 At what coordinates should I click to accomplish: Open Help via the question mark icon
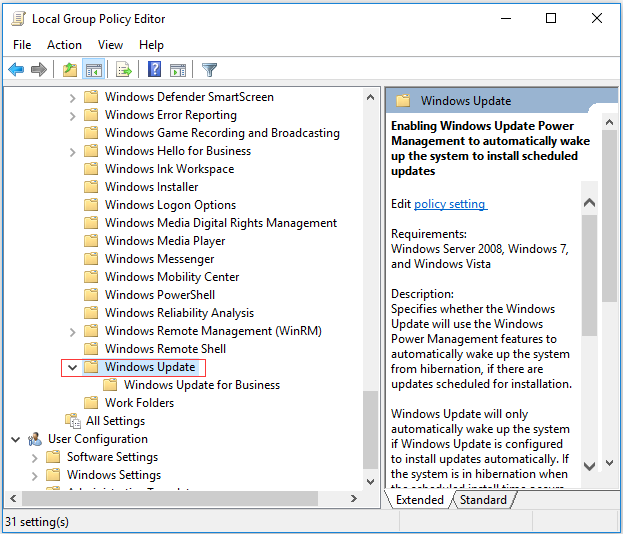pos(155,69)
